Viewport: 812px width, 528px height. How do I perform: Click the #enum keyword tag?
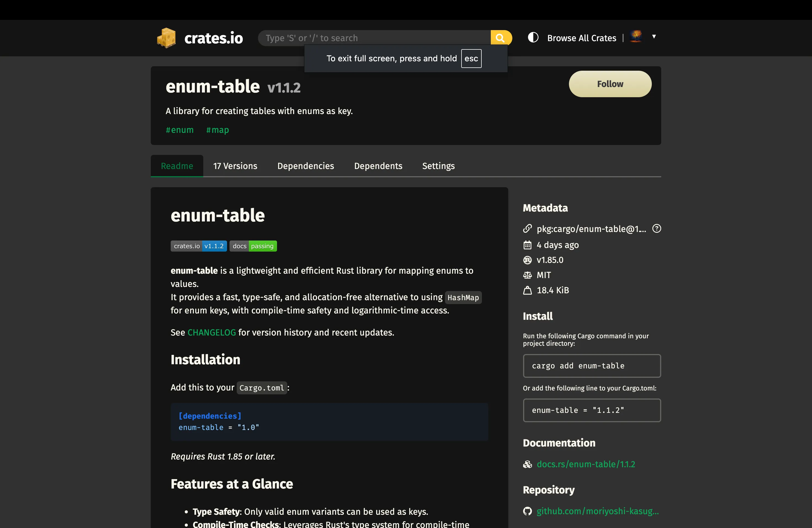coord(180,130)
